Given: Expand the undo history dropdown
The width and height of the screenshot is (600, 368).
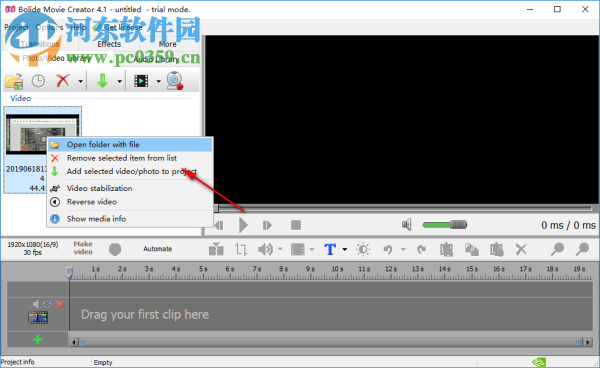Looking at the screenshot, I should tap(403, 249).
